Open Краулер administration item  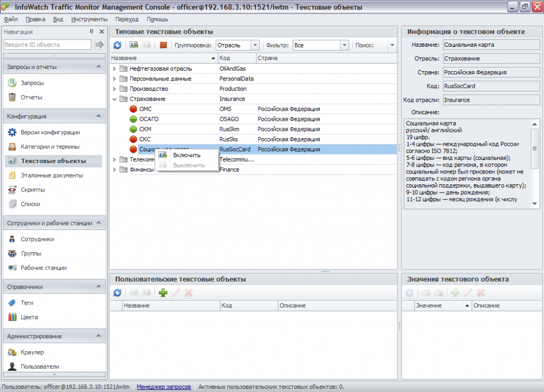tap(32, 352)
